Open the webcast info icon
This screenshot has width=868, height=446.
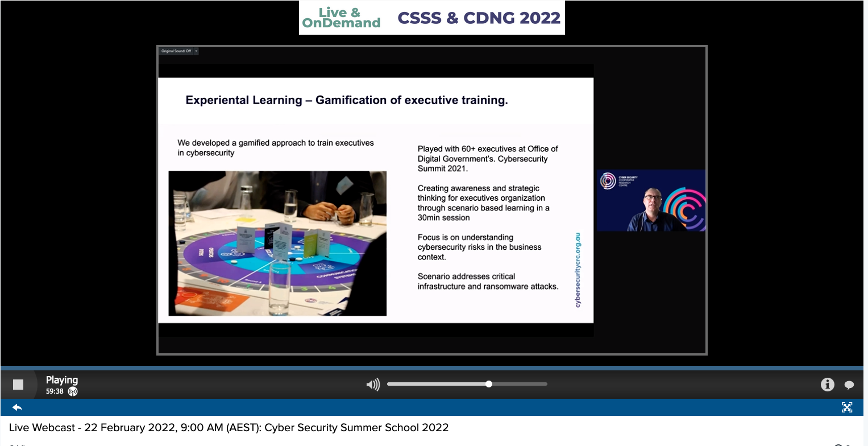(x=827, y=385)
